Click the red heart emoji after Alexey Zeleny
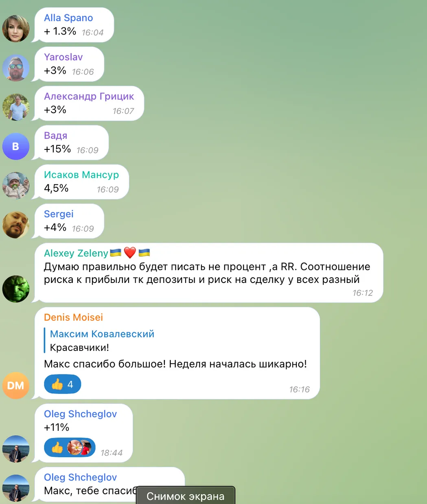The width and height of the screenshot is (427, 504). point(130,253)
